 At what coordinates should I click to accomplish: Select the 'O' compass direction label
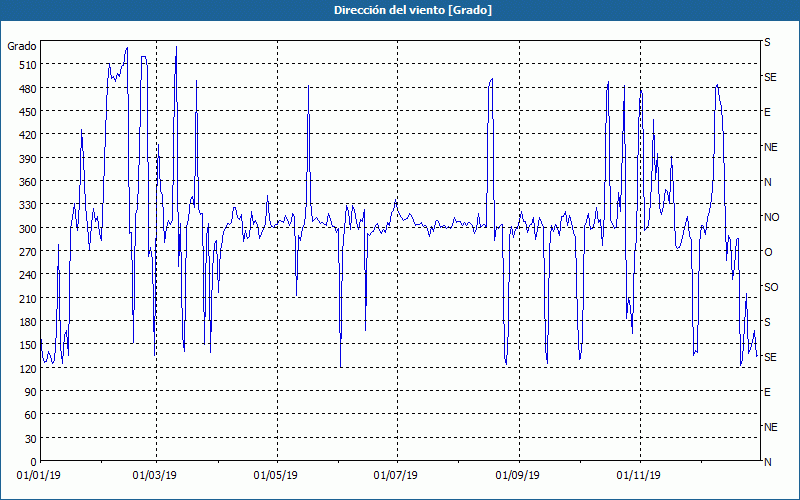(768, 253)
